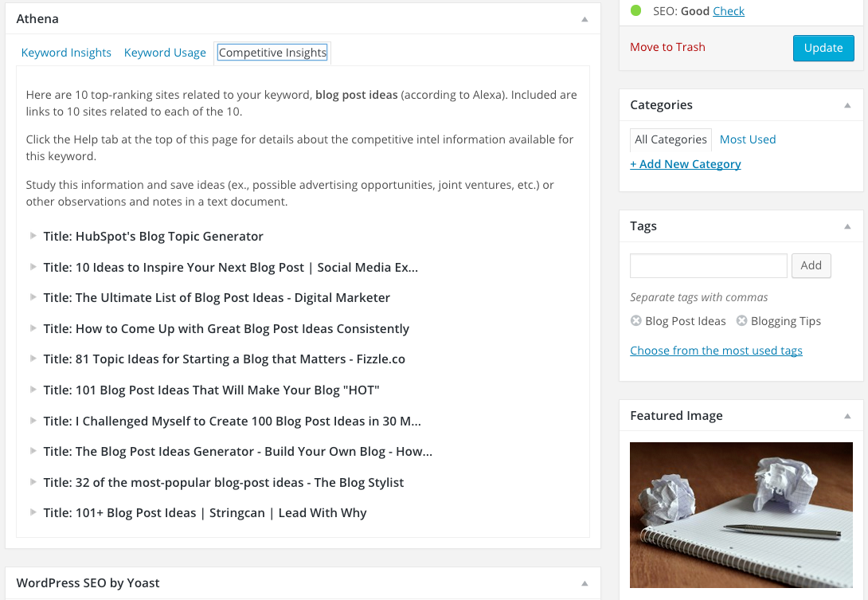868x600 pixels.
Task: Remove the Blog Post Ideas tag
Action: [635, 321]
